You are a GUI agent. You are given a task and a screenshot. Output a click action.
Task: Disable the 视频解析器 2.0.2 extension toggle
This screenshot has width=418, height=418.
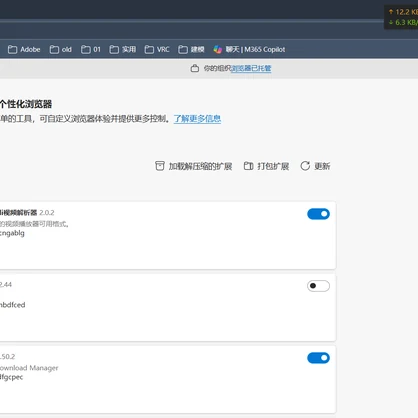[318, 214]
